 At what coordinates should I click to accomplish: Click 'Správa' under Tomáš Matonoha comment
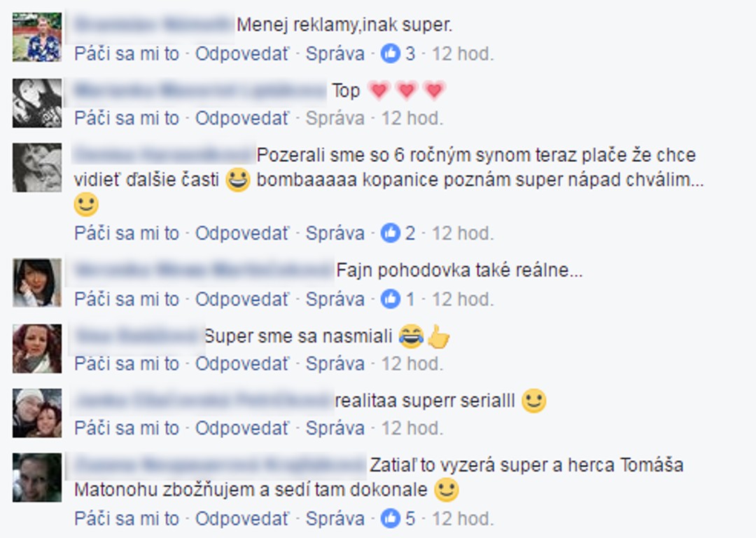[x=335, y=518]
